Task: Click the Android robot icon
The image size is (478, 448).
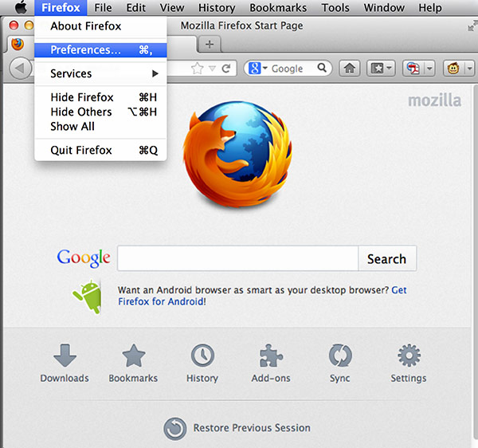Action: point(87,296)
